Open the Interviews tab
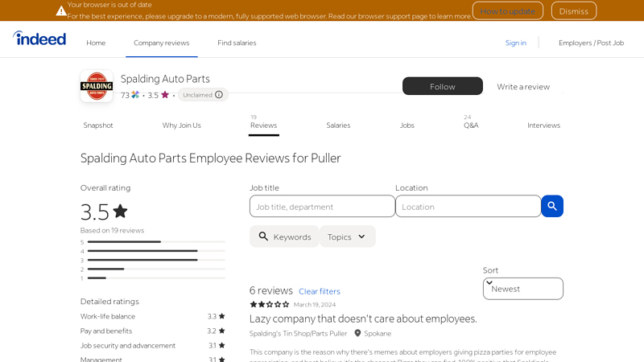644x362 pixels. click(544, 125)
